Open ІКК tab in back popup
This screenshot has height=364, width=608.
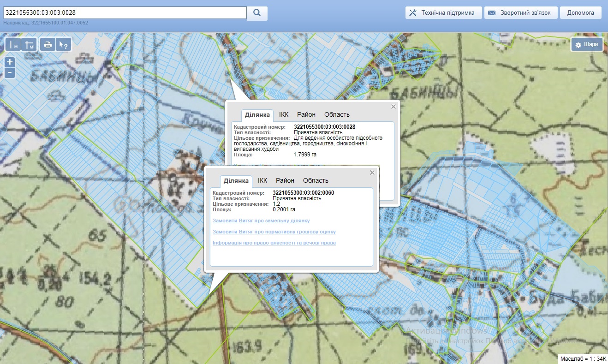point(284,114)
